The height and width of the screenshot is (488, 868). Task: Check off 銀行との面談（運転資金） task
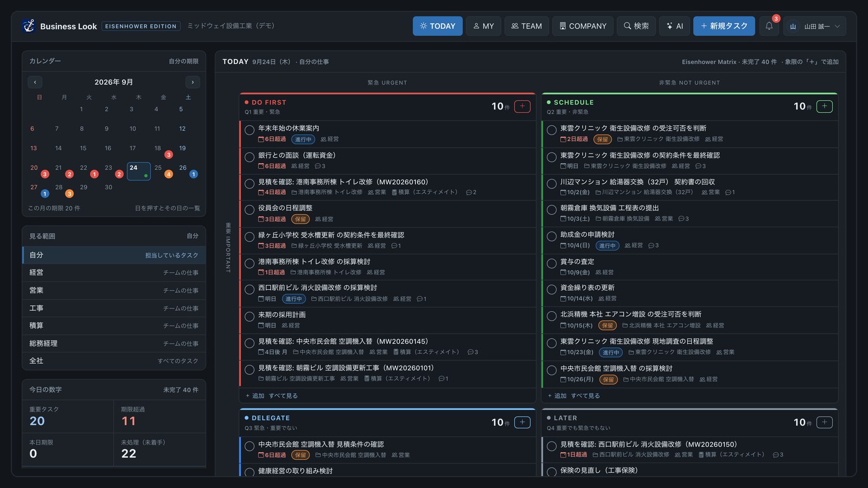250,157
